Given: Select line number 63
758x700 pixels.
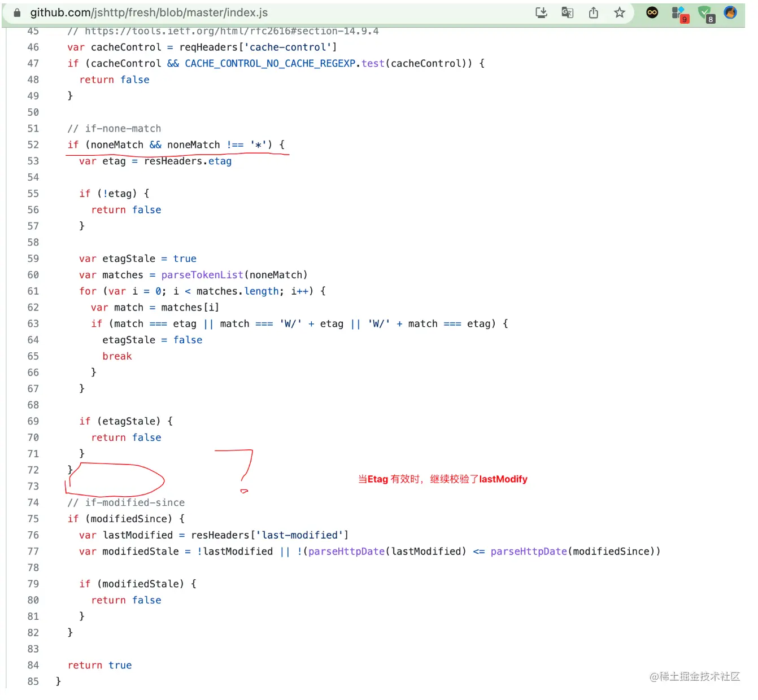Looking at the screenshot, I should tap(33, 324).
